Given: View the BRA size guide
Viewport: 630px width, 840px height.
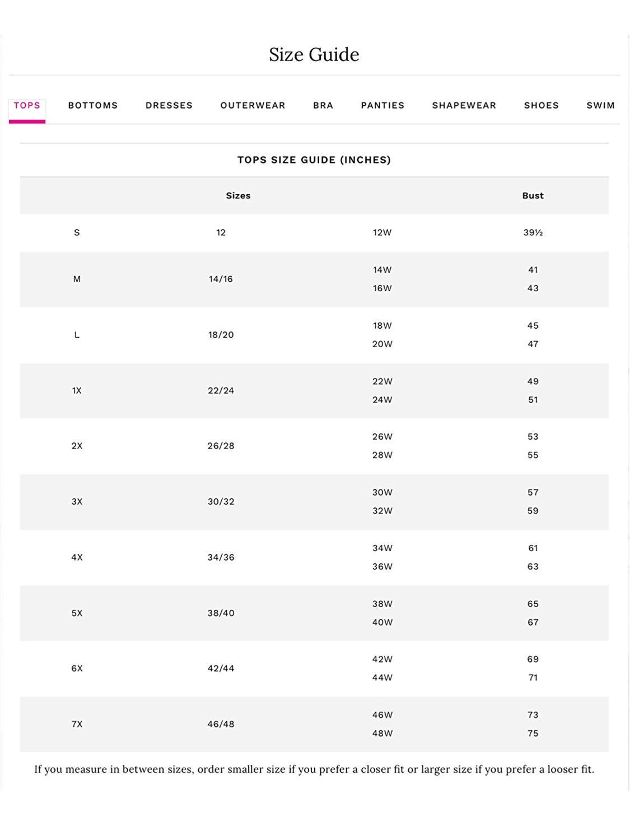Looking at the screenshot, I should pos(323,105).
